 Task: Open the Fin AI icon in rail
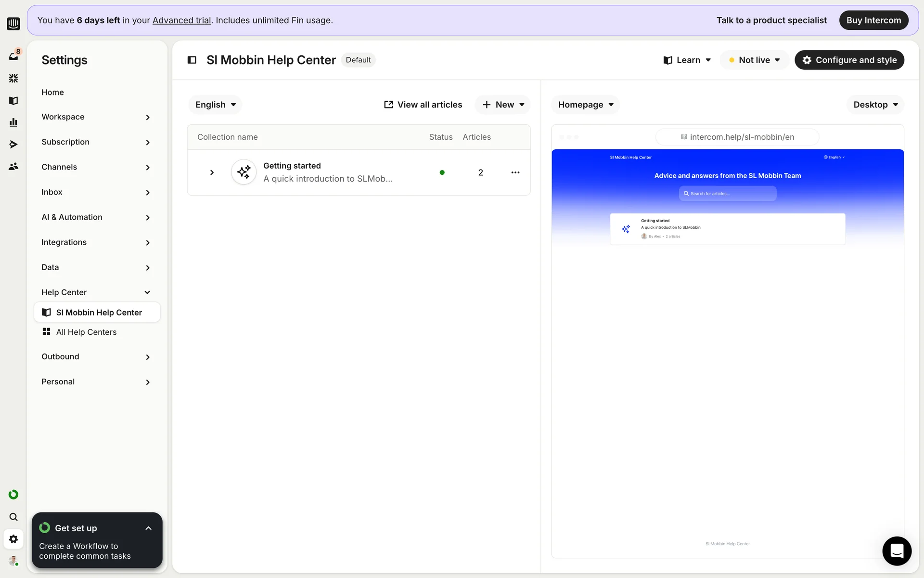[13, 78]
